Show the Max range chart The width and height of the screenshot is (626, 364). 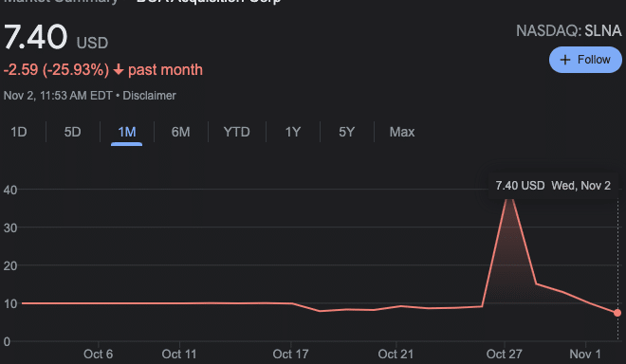coord(402,132)
